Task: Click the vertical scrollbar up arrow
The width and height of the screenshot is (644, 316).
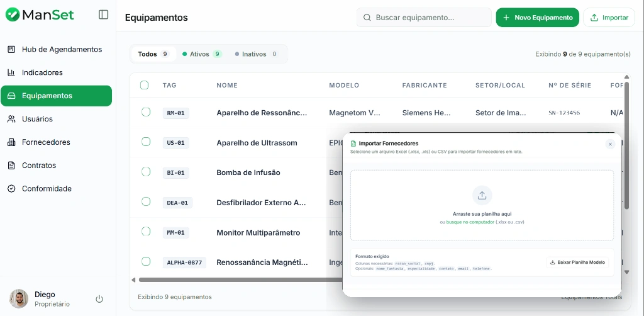Action: click(x=627, y=77)
